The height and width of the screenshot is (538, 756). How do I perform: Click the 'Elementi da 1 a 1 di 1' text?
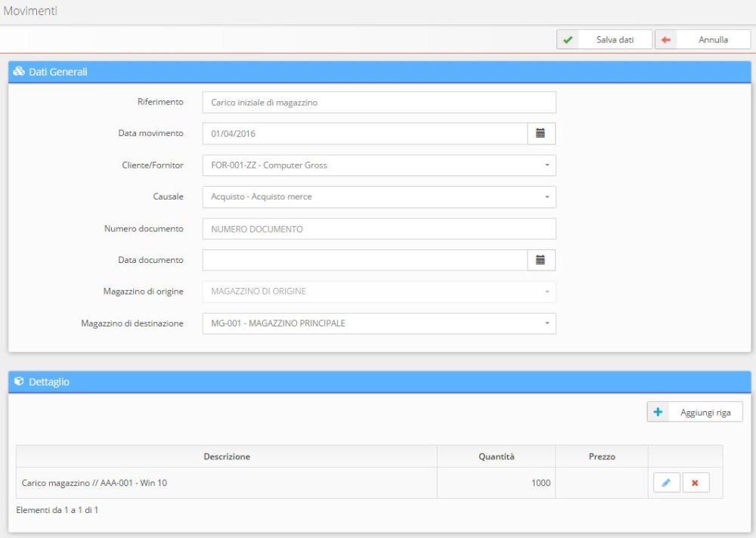tap(57, 509)
